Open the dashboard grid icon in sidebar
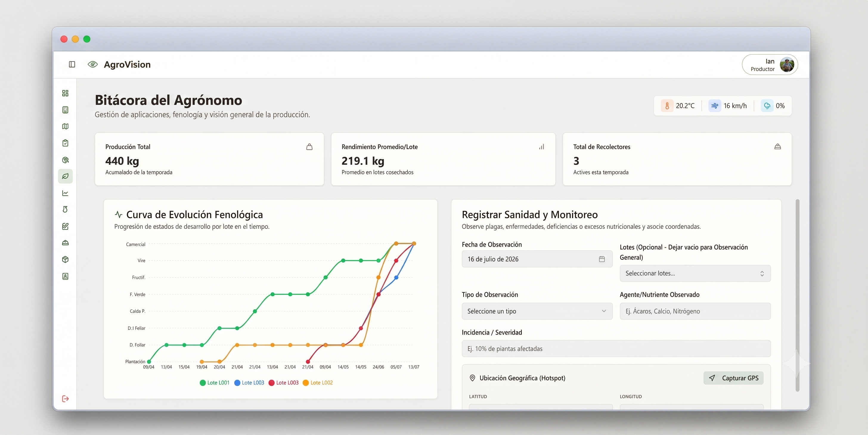The image size is (868, 435). [x=65, y=93]
